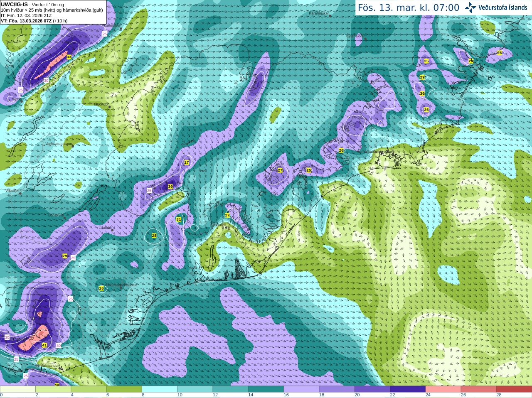This screenshot has height=398, width=532.
Task: Click the VT: Fös. 13.03.2026 07Z line
Action: [x=34, y=21]
